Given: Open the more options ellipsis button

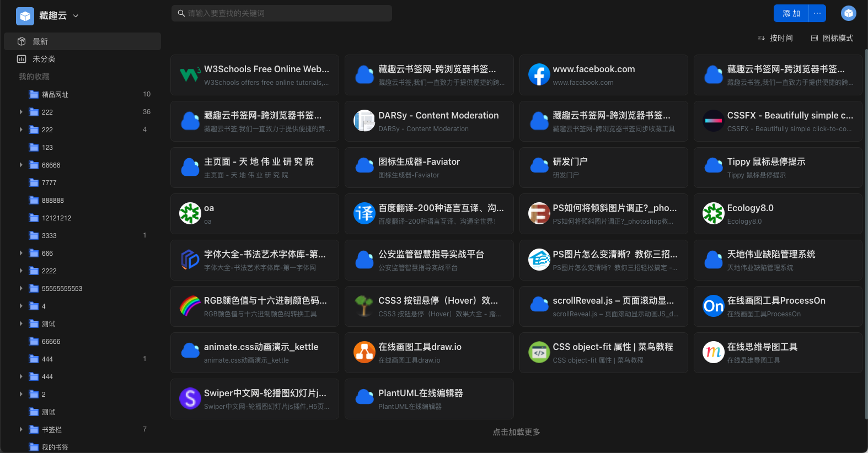Looking at the screenshot, I should pos(817,13).
